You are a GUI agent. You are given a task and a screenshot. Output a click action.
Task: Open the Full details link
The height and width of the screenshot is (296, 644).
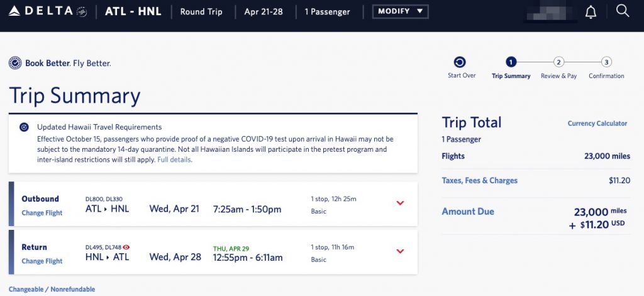[174, 160]
